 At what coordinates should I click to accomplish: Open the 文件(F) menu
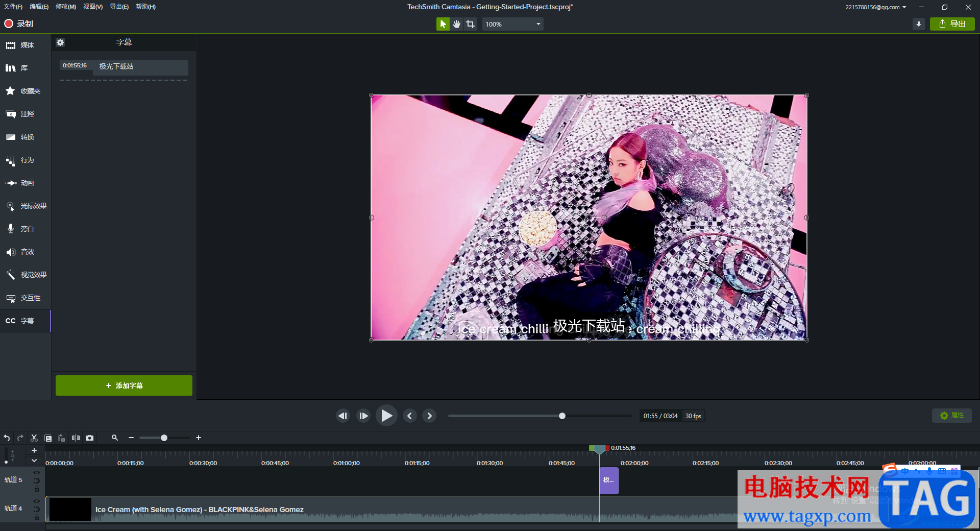pyautogui.click(x=13, y=7)
